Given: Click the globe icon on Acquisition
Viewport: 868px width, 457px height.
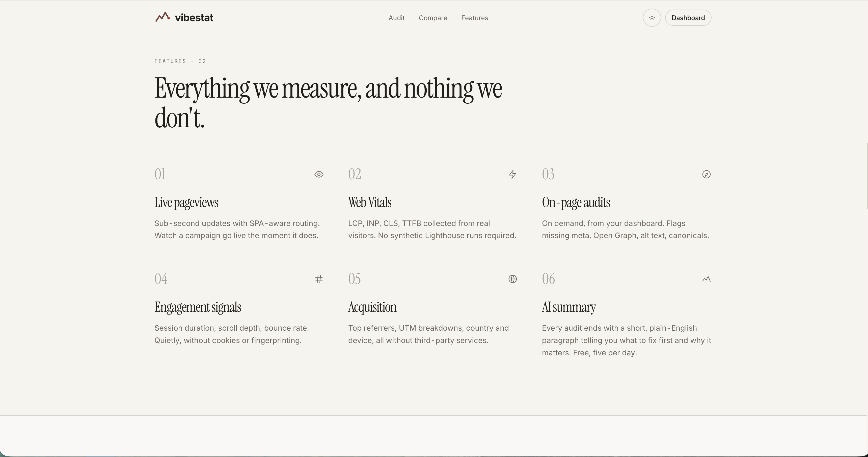Looking at the screenshot, I should pos(512,279).
